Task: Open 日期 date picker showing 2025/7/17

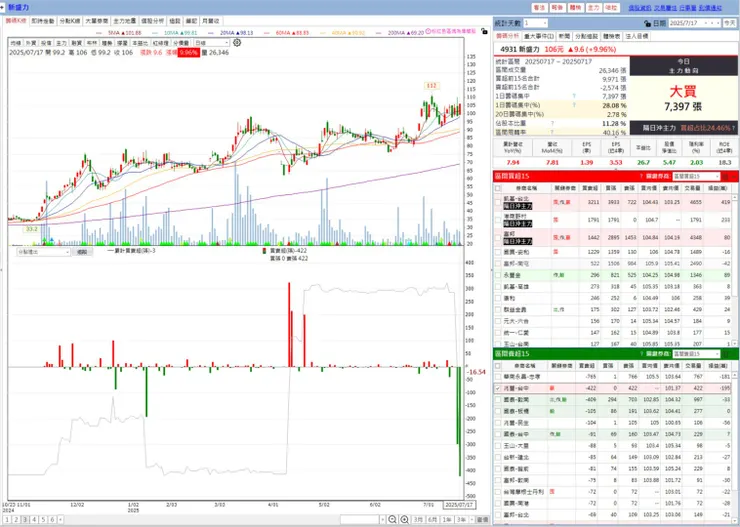Action: 694,23
